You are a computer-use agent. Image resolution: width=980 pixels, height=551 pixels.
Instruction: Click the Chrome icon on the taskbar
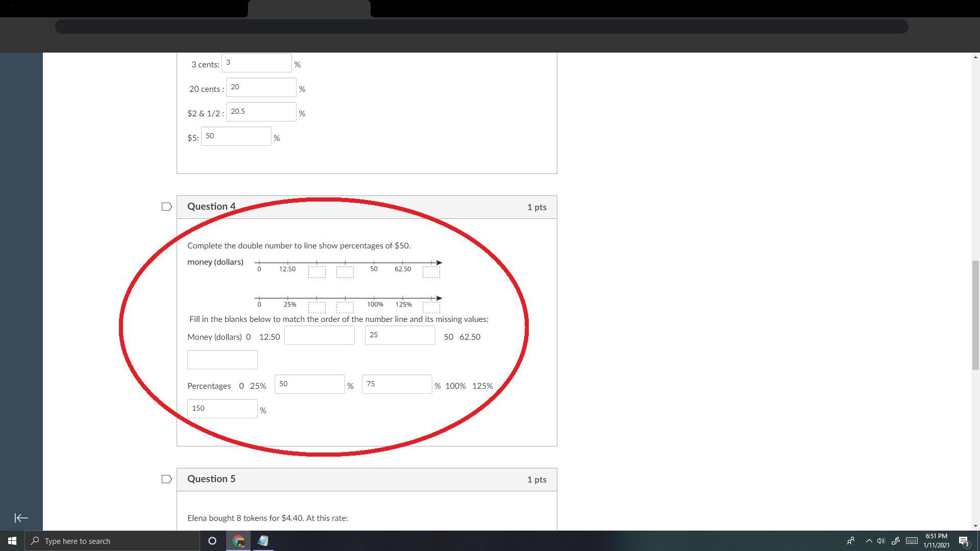coord(238,541)
